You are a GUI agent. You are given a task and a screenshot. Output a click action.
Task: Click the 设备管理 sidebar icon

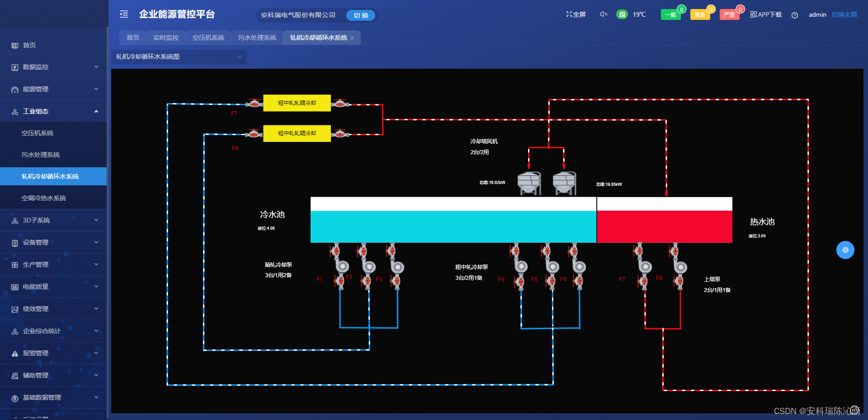[15, 243]
